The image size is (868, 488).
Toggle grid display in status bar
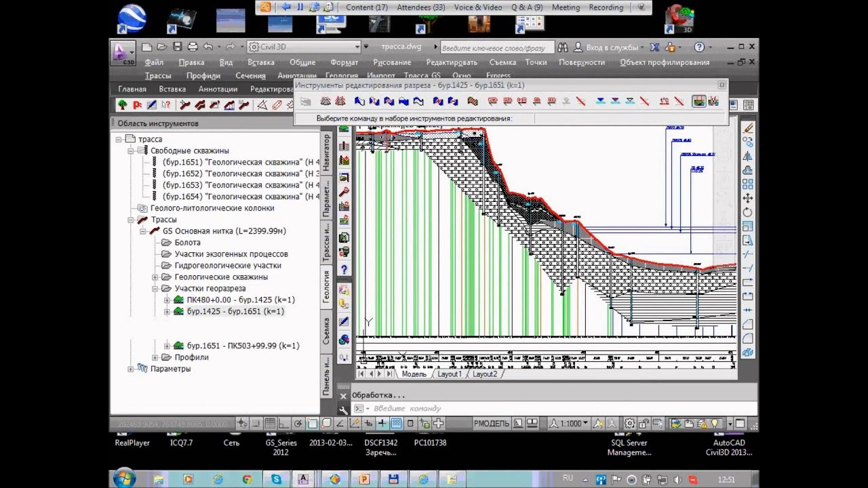click(x=269, y=424)
